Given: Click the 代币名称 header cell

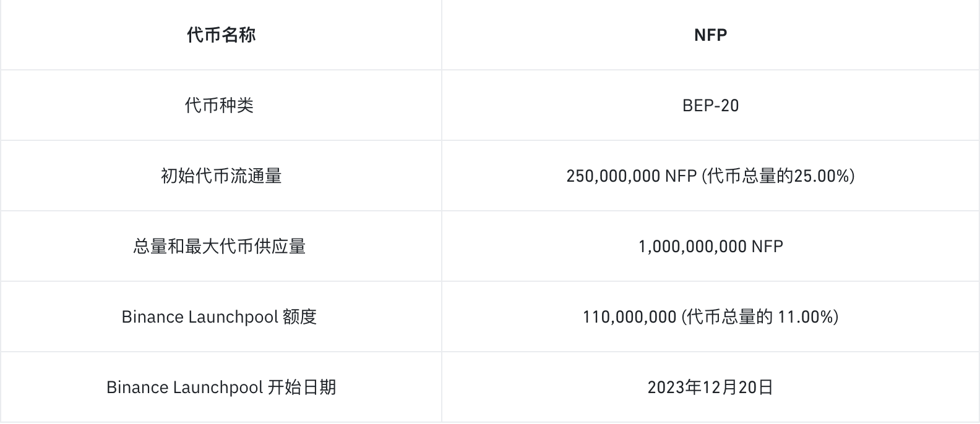Looking at the screenshot, I should click(221, 35).
